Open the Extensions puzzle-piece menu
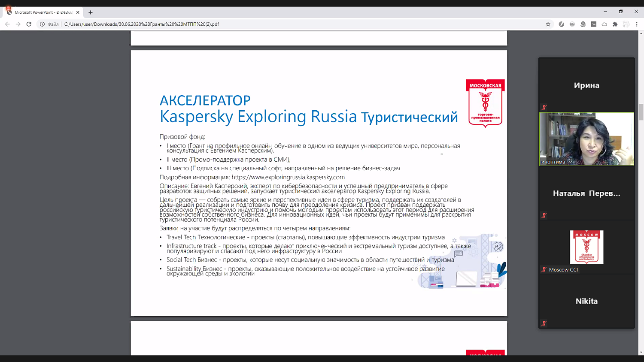 click(x=615, y=24)
